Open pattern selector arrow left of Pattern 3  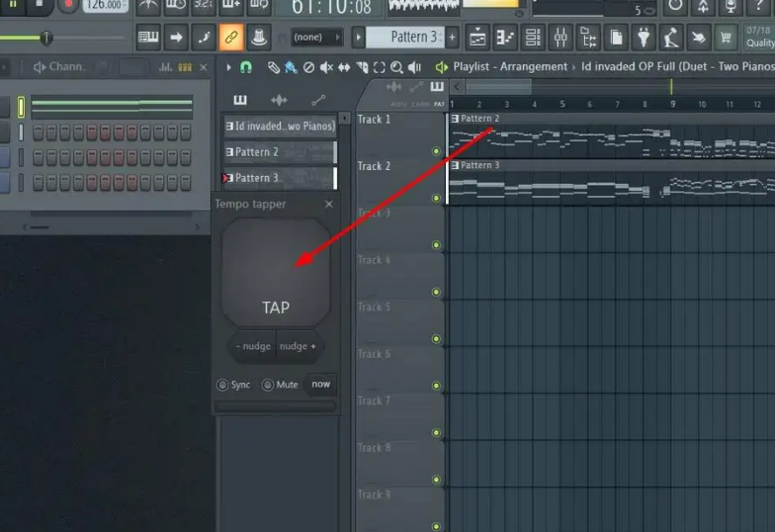(x=358, y=38)
